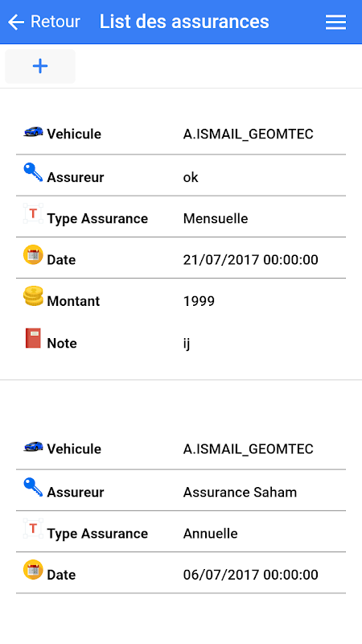The image size is (362, 644).
Task: Click the key icon beside Assurance Saham
Action: pyautogui.click(x=33, y=488)
